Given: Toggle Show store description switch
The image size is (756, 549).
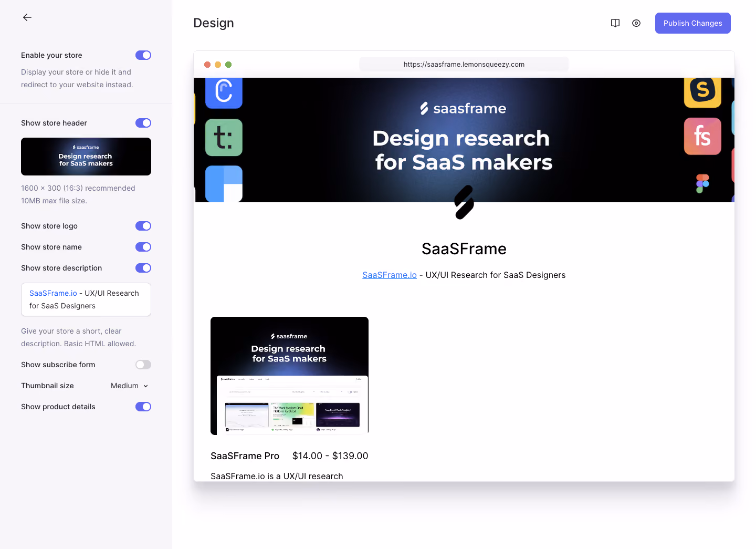Looking at the screenshot, I should click(143, 268).
